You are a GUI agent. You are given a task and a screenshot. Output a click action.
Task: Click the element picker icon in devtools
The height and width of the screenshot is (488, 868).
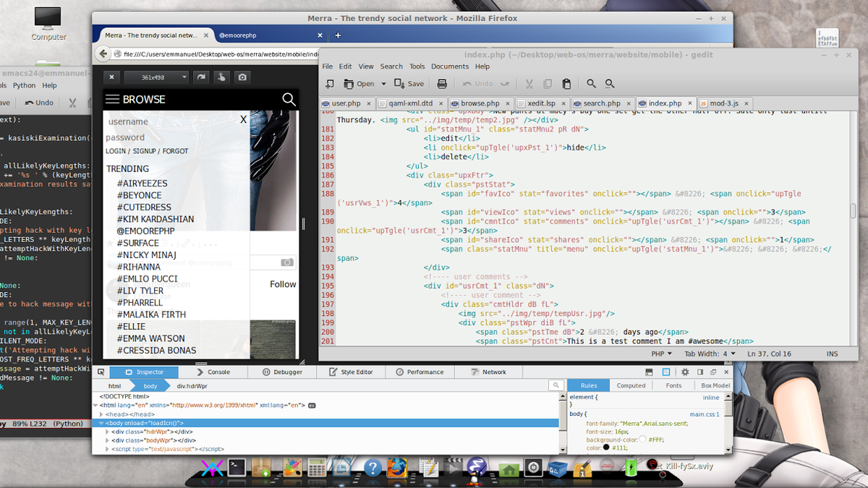(103, 372)
